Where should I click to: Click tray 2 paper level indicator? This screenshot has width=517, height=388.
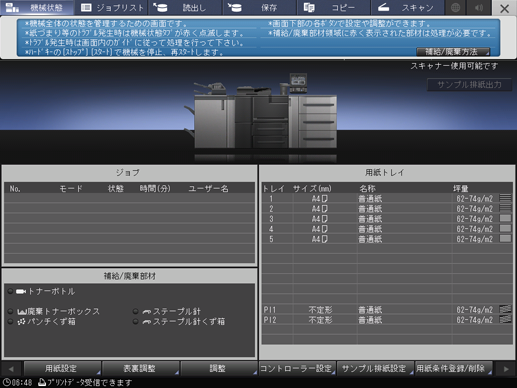(505, 208)
